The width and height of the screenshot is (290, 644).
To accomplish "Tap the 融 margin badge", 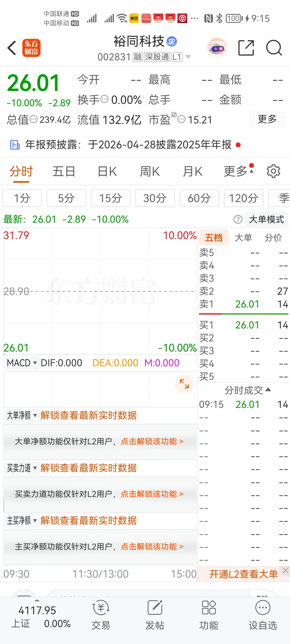I will click(138, 57).
